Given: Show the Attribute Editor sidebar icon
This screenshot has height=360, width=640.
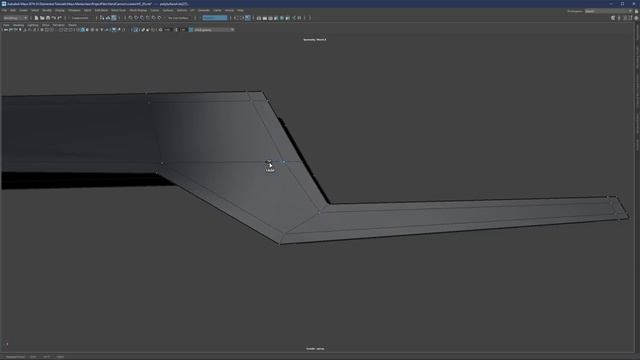Looking at the screenshot, I should [x=625, y=18].
